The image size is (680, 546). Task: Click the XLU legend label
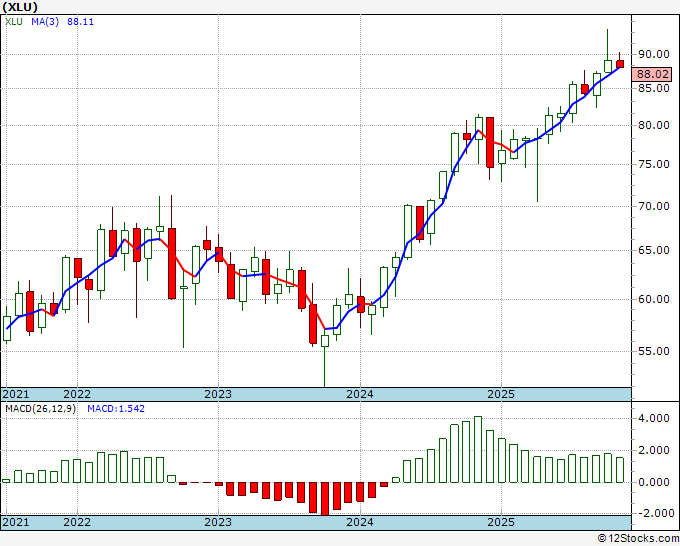pyautogui.click(x=14, y=22)
